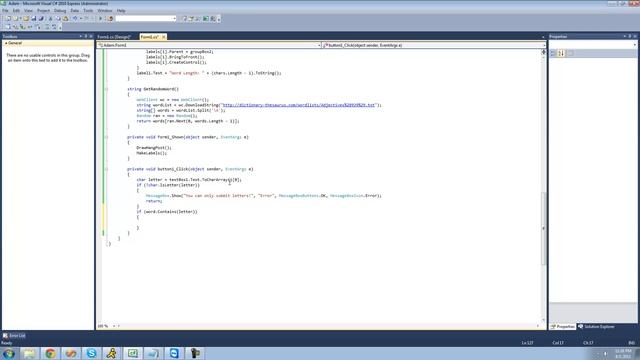Click the Copy toolbar icon
This screenshot has height=360, width=640.
[58, 18]
